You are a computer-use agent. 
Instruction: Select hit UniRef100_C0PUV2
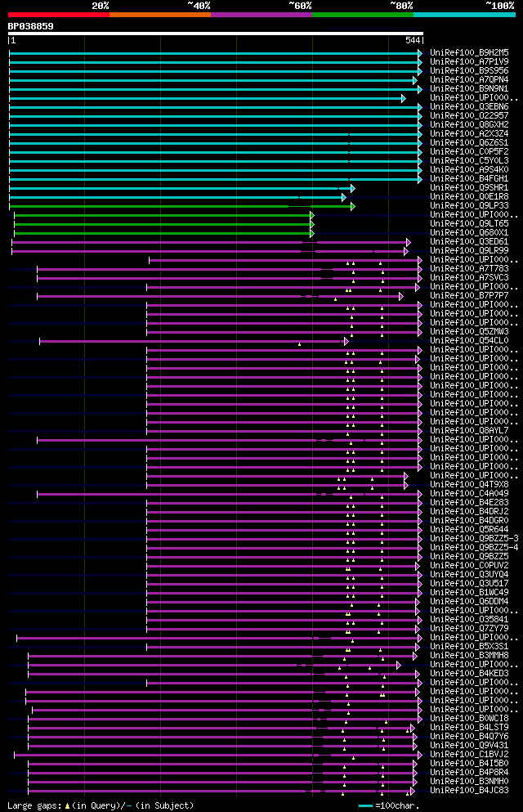coord(469,566)
